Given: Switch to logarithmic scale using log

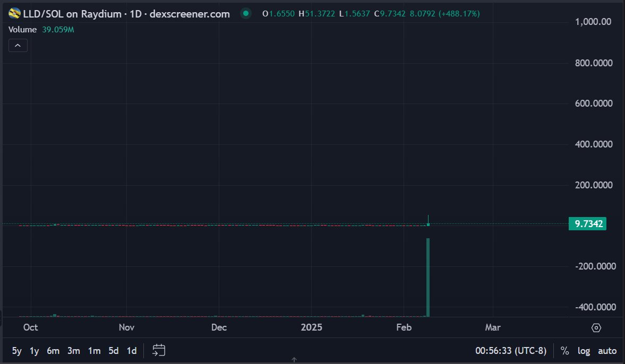Looking at the screenshot, I should [x=584, y=351].
